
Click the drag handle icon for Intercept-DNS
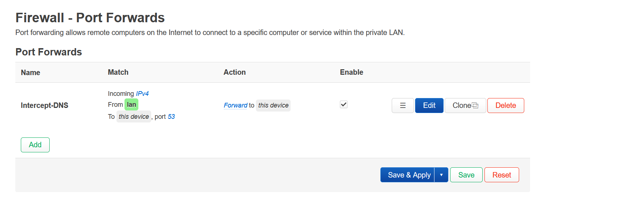click(403, 106)
